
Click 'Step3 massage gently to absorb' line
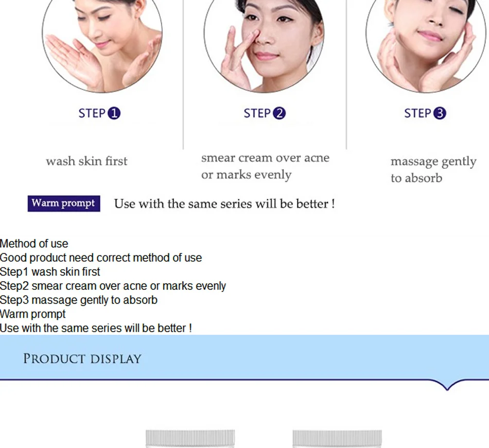[79, 300]
